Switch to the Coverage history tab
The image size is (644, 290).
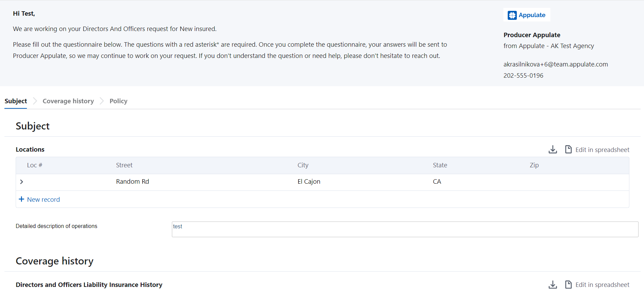pyautogui.click(x=68, y=101)
